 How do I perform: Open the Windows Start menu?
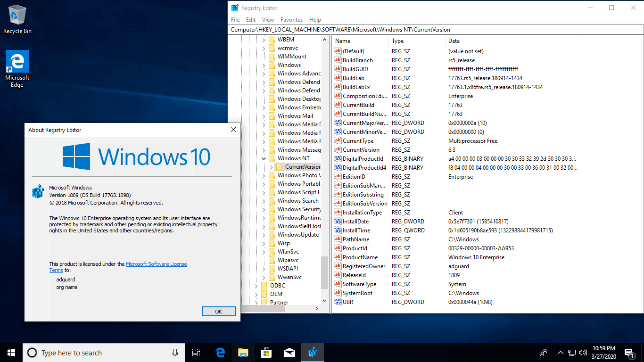click(11, 353)
